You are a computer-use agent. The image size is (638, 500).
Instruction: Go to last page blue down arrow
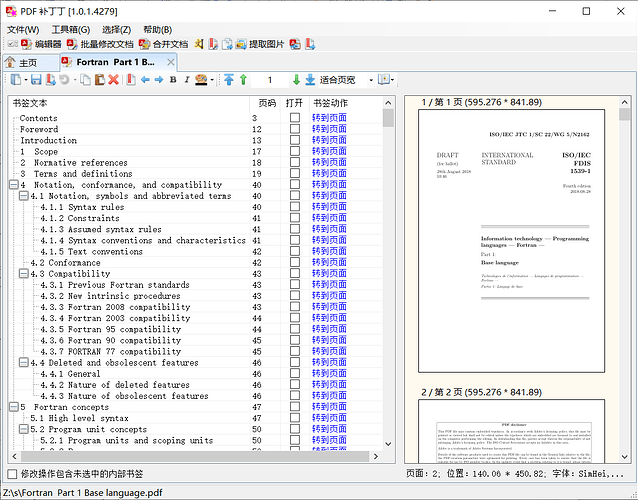310,80
